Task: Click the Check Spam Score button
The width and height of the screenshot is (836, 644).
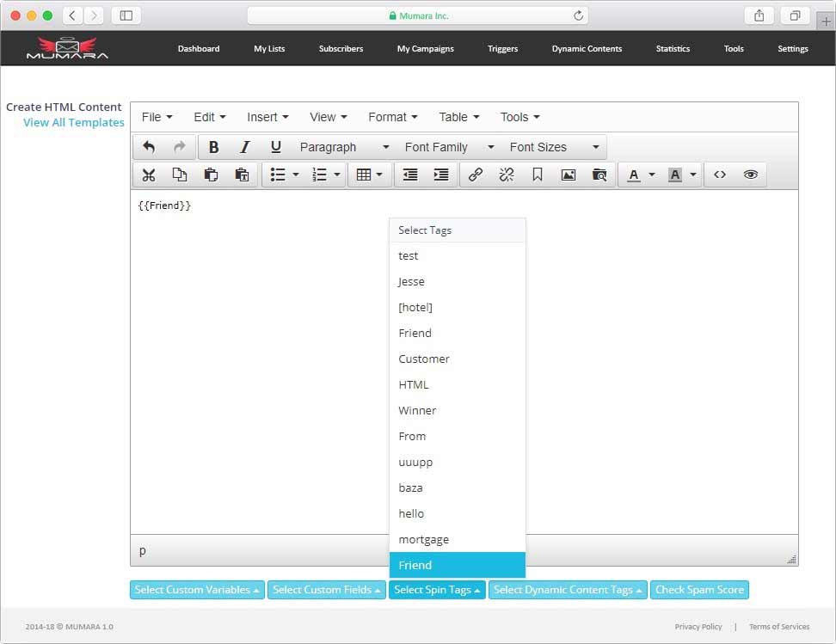Action: tap(699, 590)
